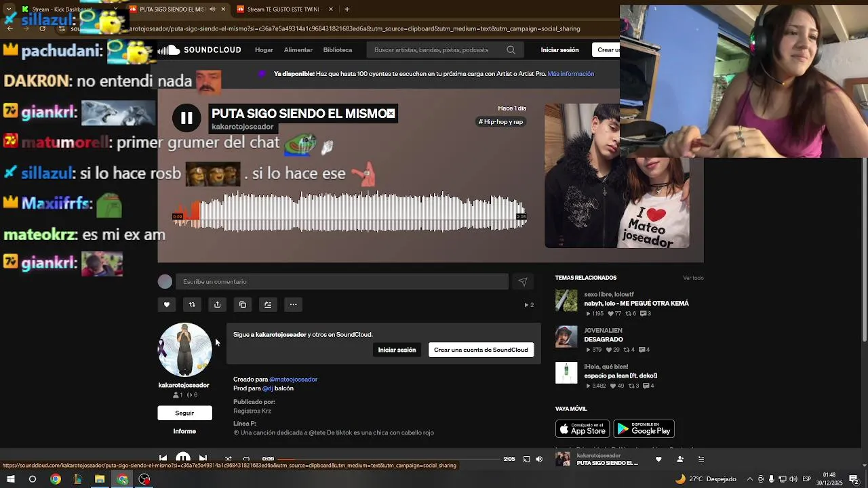Image resolution: width=868 pixels, height=488 pixels.
Task: Click the Informe link
Action: pos(184,432)
